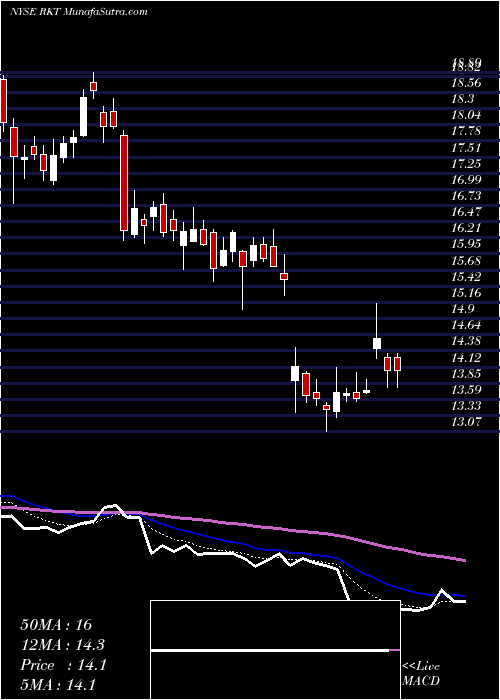Click the 13.33 price axis label
The image size is (500, 700).
(x=467, y=405)
